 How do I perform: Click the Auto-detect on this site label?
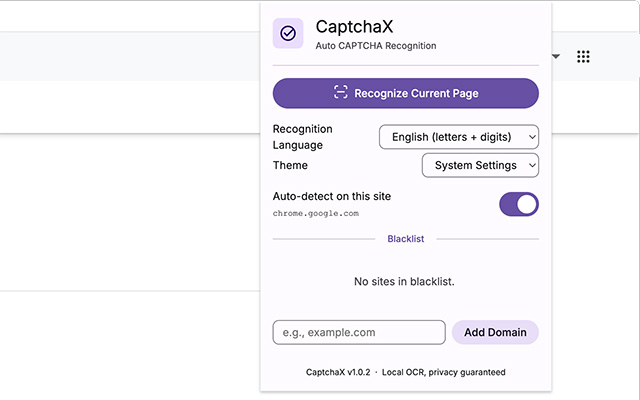click(x=332, y=196)
